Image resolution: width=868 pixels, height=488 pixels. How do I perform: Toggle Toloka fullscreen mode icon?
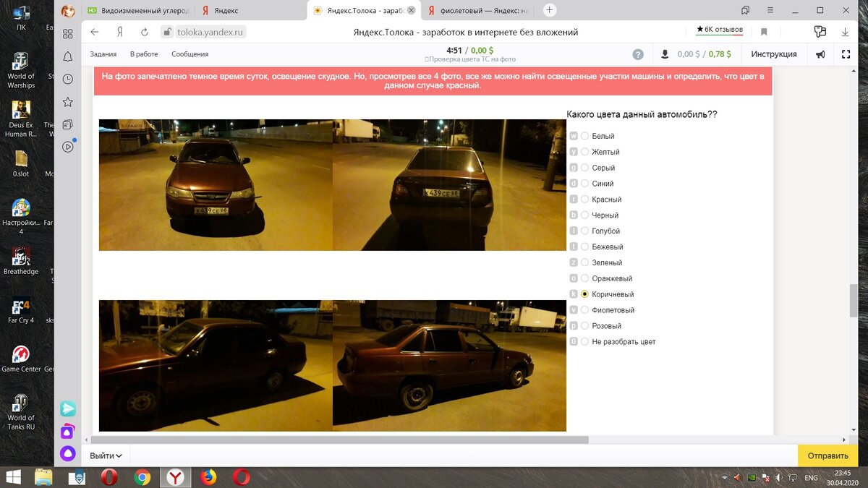click(846, 54)
